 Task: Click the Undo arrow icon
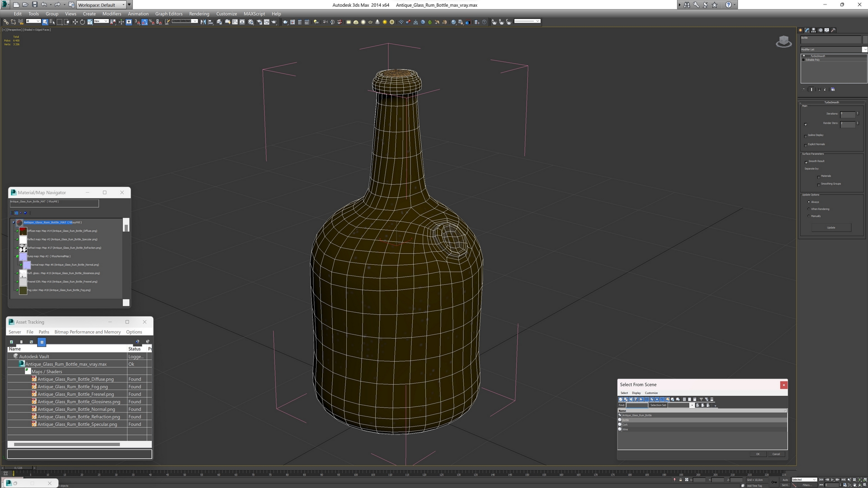tap(44, 5)
